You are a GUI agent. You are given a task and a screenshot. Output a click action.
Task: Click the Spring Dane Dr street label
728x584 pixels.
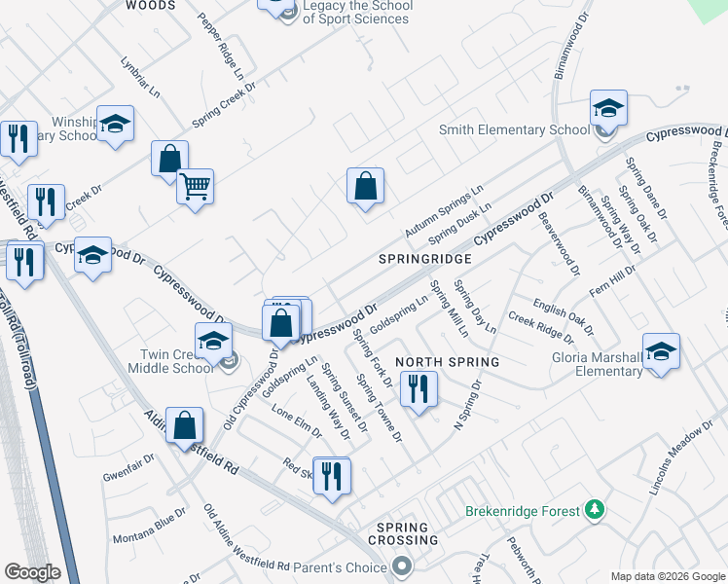[646, 188]
